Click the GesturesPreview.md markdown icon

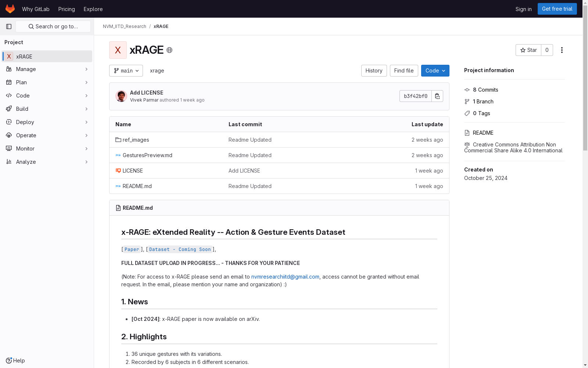118,155
